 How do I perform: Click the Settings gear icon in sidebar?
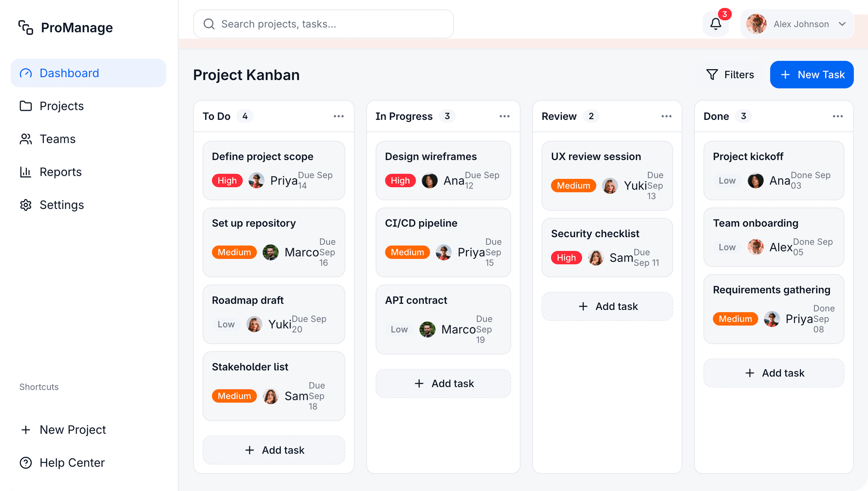pyautogui.click(x=26, y=205)
